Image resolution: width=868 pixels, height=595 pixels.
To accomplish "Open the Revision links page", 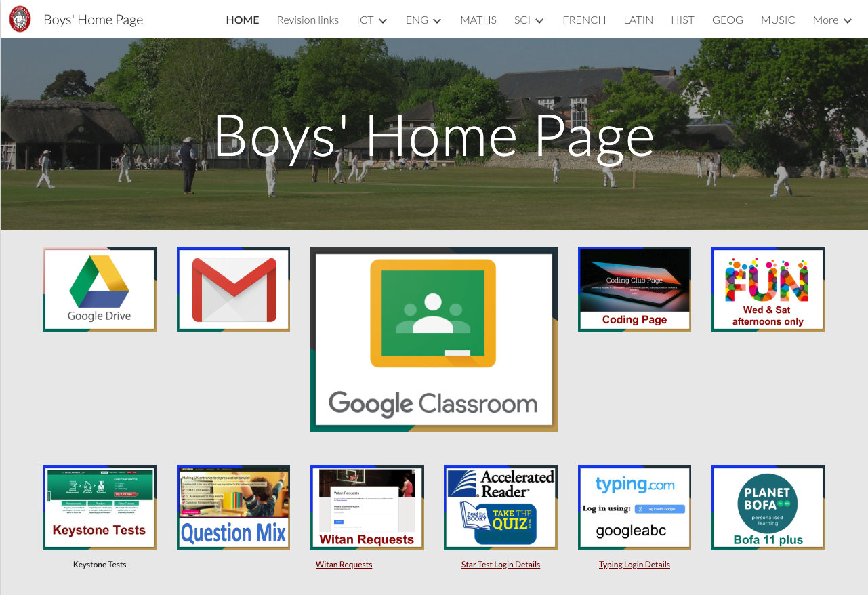I will 308,20.
